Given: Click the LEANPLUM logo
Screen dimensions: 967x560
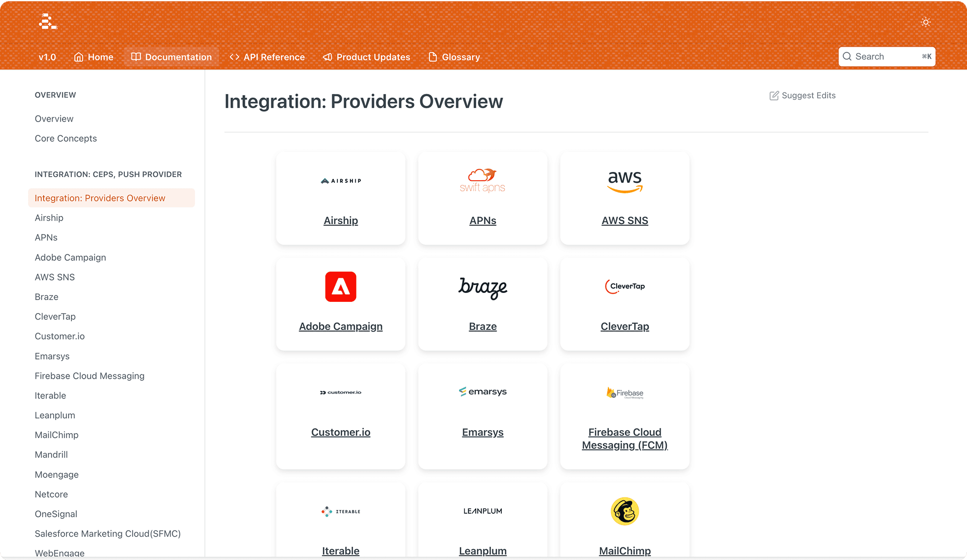Looking at the screenshot, I should click(482, 511).
